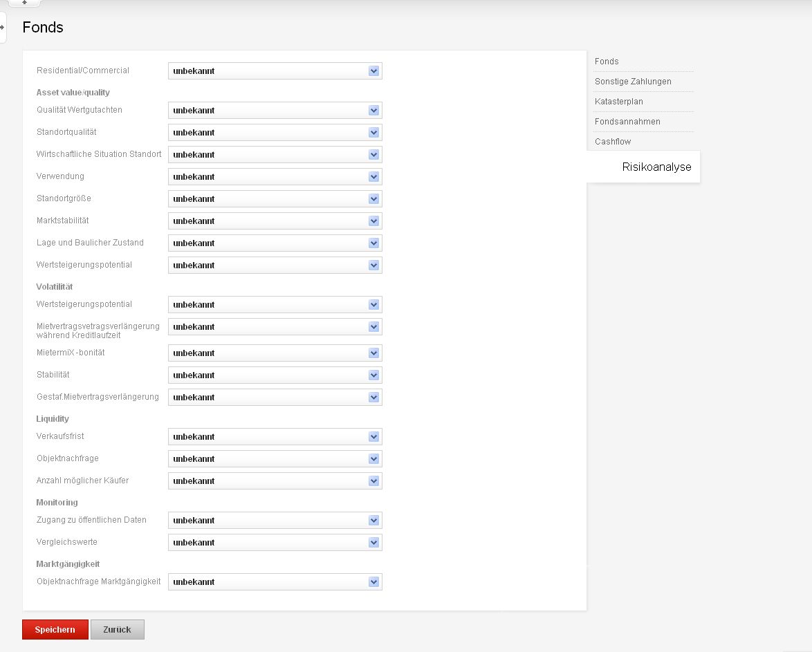Expand the Standortqualität dropdown
Screen dimensions: 812x652
pyautogui.click(x=275, y=133)
